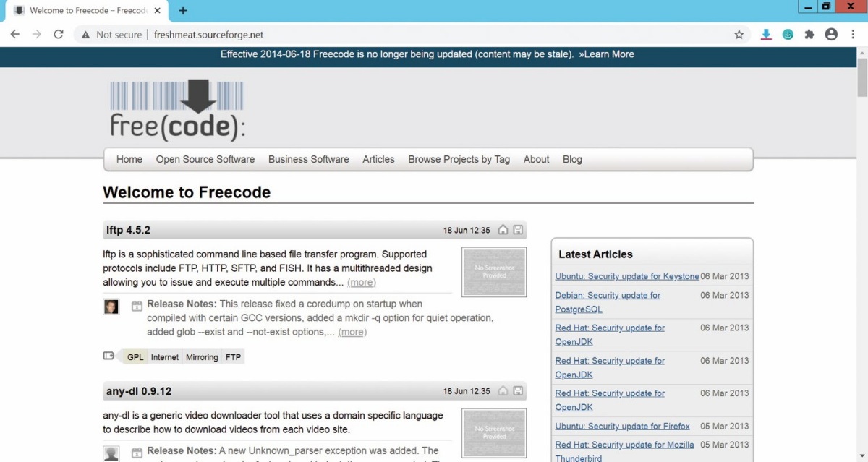Click the Not secure warning icon
868x462 pixels.
[85, 35]
